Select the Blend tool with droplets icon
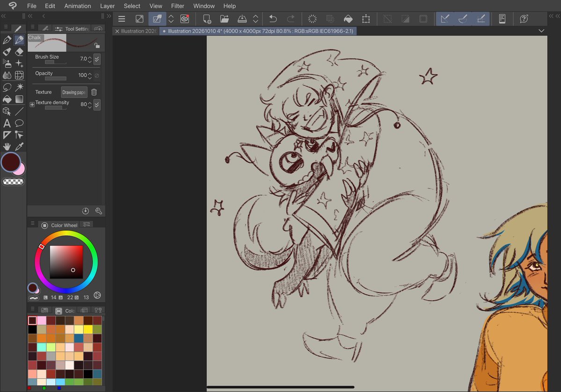Viewport: 561px width, 392px height. coord(7,75)
